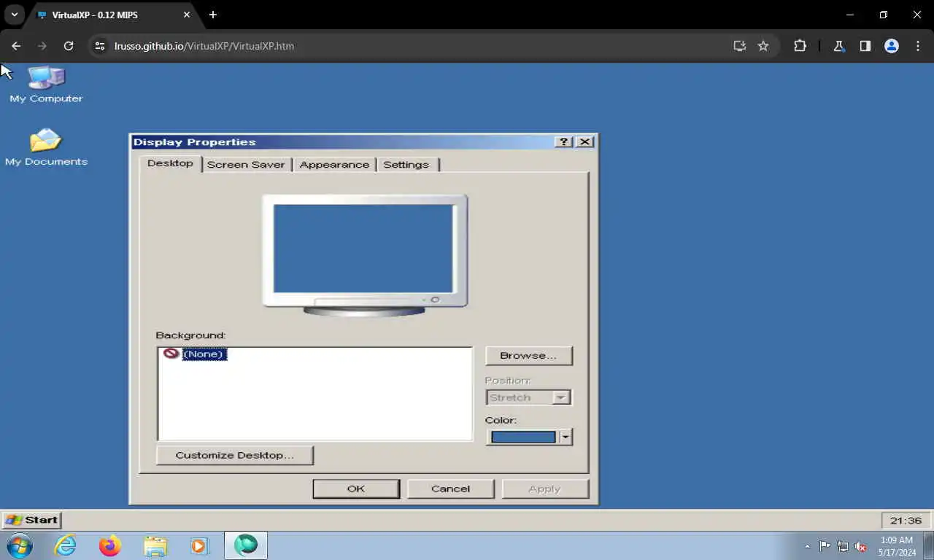934x560 pixels.
Task: Click the Action Center flag icon
Action: tap(825, 546)
